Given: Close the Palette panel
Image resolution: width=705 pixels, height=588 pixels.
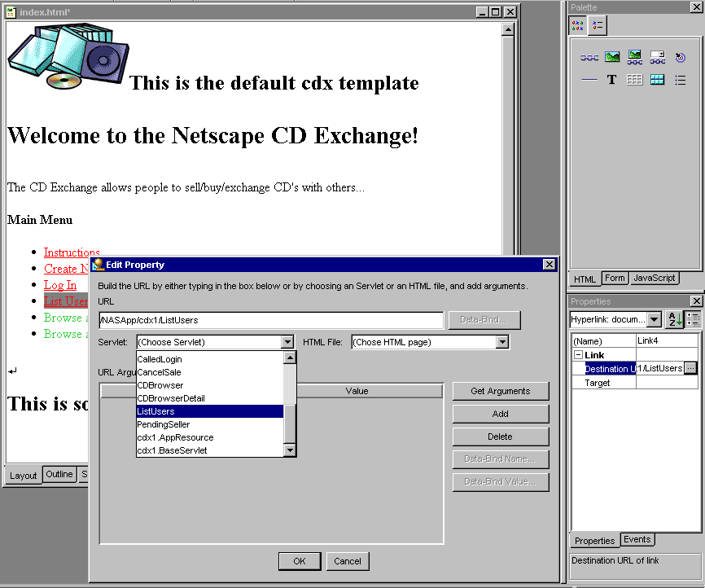Looking at the screenshot, I should [x=695, y=7].
